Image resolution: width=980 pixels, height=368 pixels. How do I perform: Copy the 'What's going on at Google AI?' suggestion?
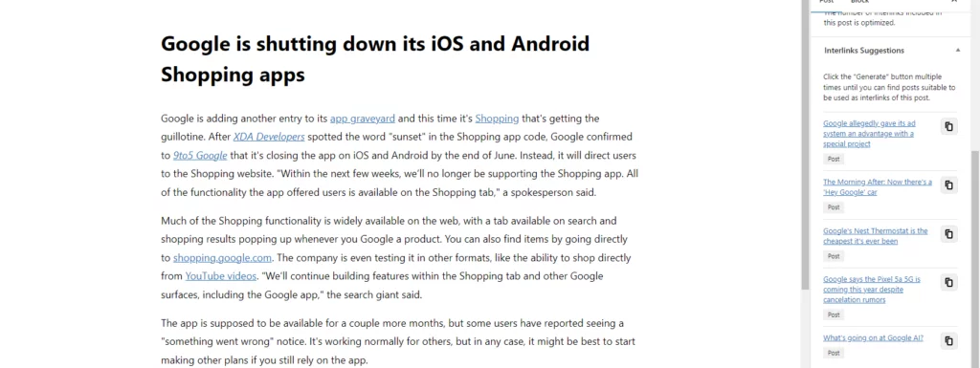tap(948, 340)
